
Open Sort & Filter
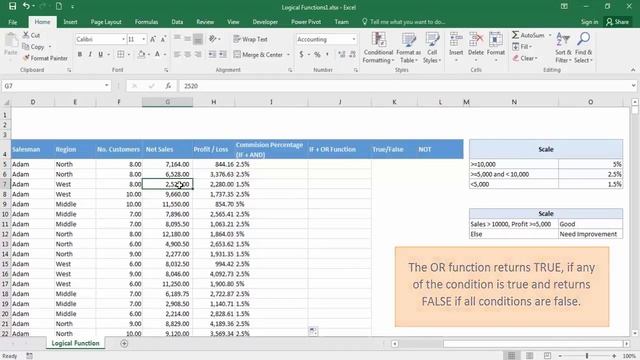click(x=563, y=48)
